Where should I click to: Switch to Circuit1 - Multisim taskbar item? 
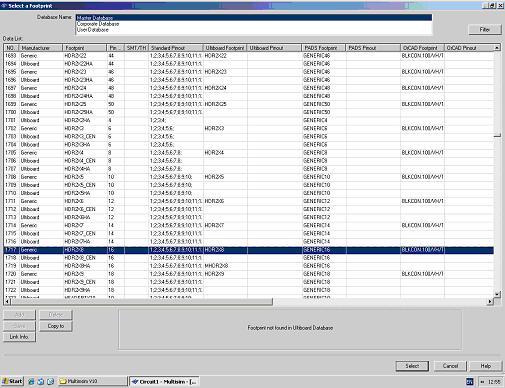click(164, 381)
